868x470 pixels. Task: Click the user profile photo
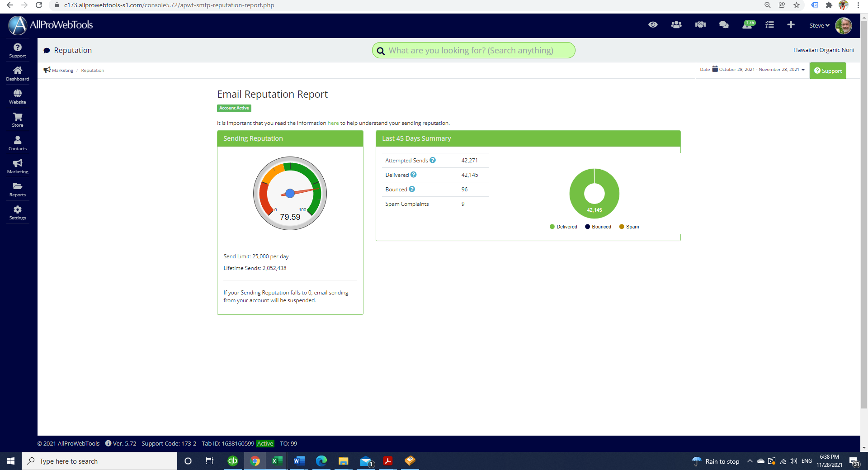point(844,25)
